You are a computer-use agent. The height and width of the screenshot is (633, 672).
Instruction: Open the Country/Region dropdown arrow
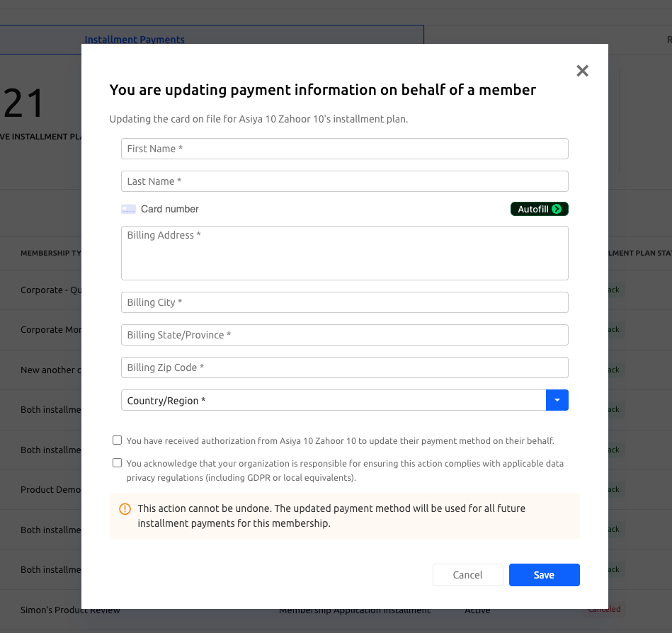click(x=557, y=400)
